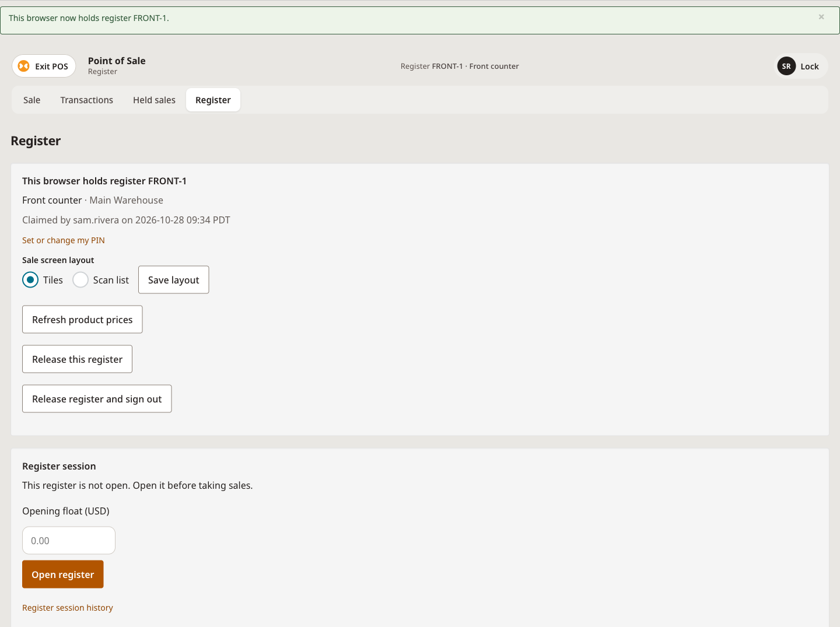The image size is (840, 627).
Task: Open the Register session history link
Action: coord(68,608)
